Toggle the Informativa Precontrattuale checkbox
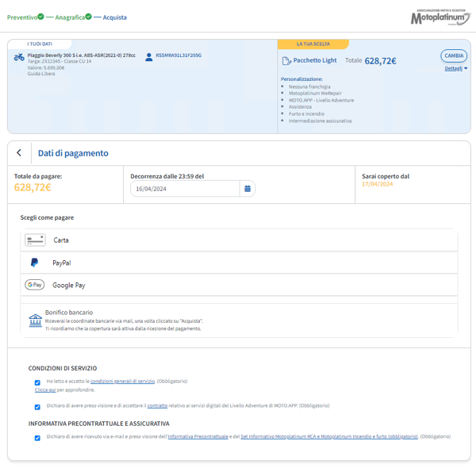The height and width of the screenshot is (468, 476). [x=37, y=438]
